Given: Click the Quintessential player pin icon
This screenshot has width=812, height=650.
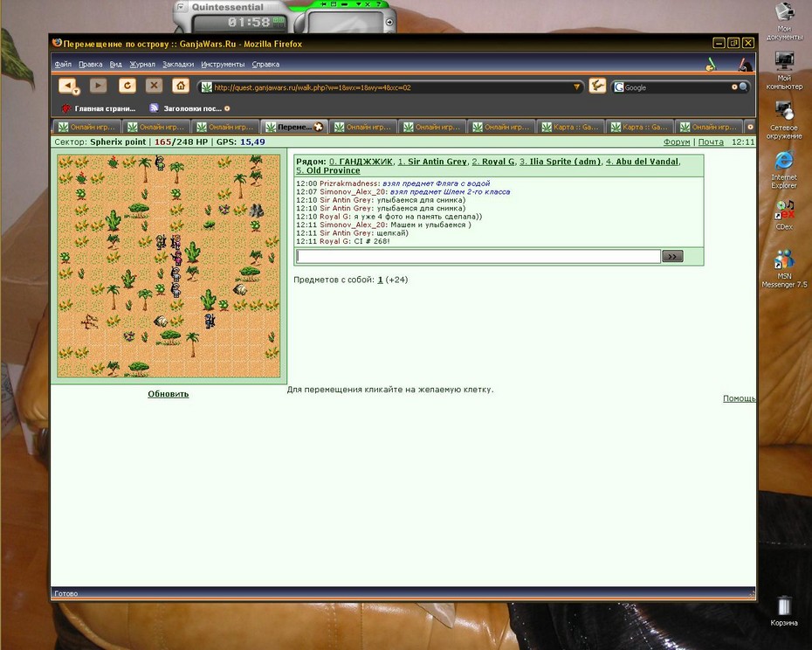Looking at the screenshot, I should 323,4.
